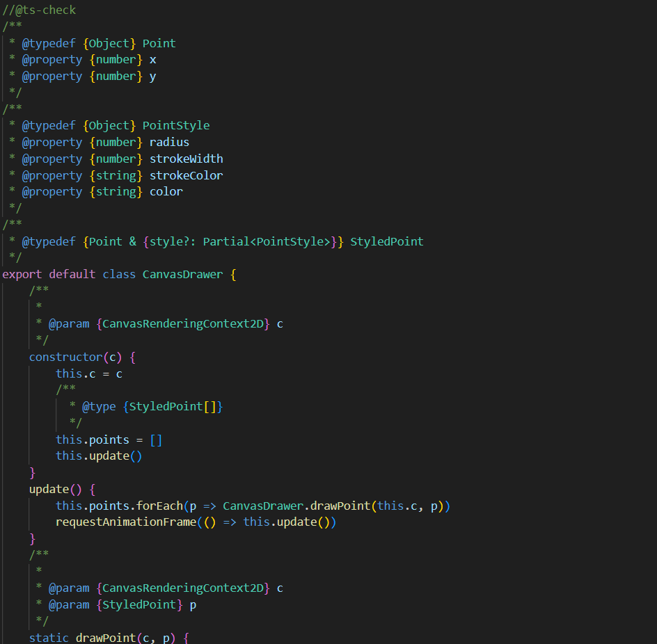This screenshot has width=657, height=644.
Task: Click the y property name in the Point typedef
Action: click(152, 77)
